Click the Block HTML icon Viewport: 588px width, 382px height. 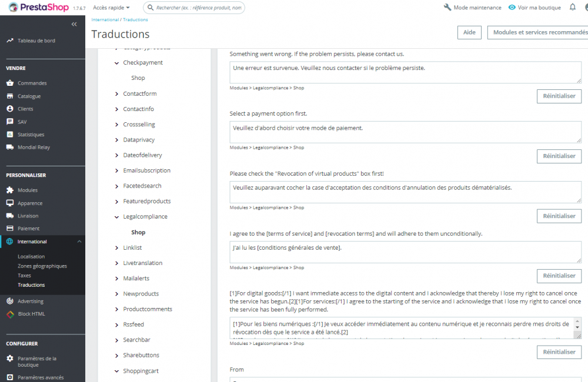[10, 314]
